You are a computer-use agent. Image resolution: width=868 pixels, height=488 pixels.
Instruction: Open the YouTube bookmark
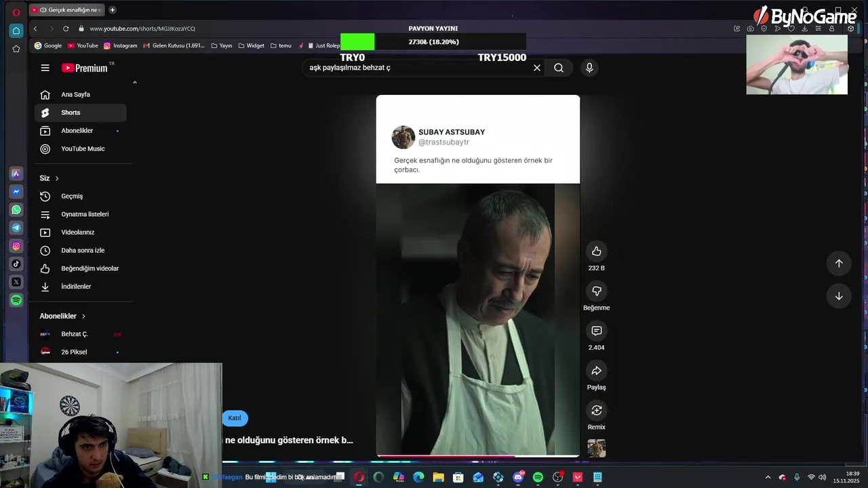point(83,45)
